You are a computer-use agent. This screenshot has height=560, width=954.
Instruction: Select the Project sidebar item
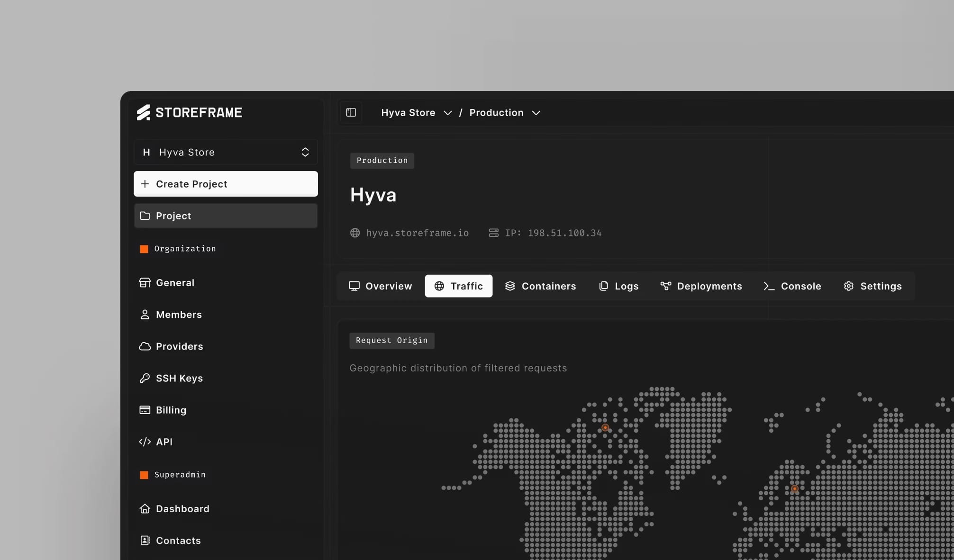coord(226,216)
